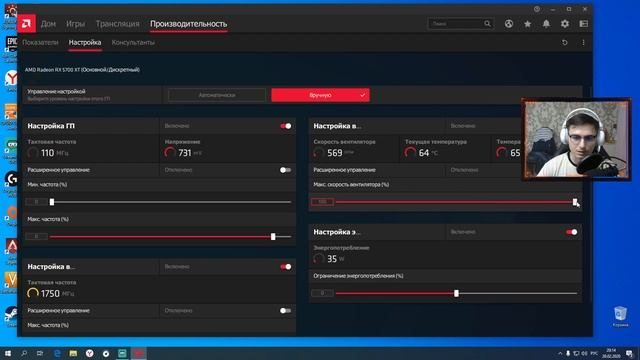Click the max fan speed slider handle

point(575,202)
